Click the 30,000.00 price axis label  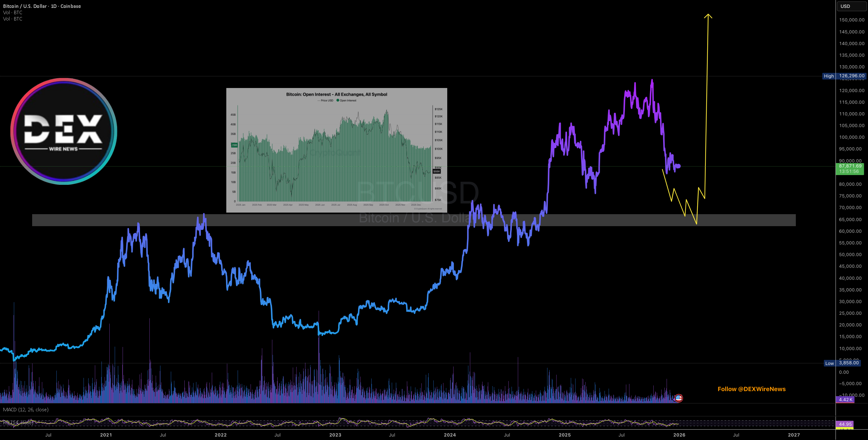[850, 302]
